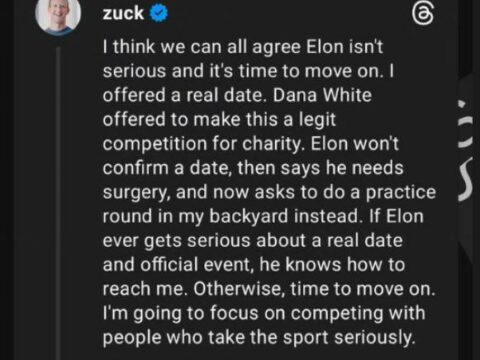Open the zuck username link

tap(123, 13)
